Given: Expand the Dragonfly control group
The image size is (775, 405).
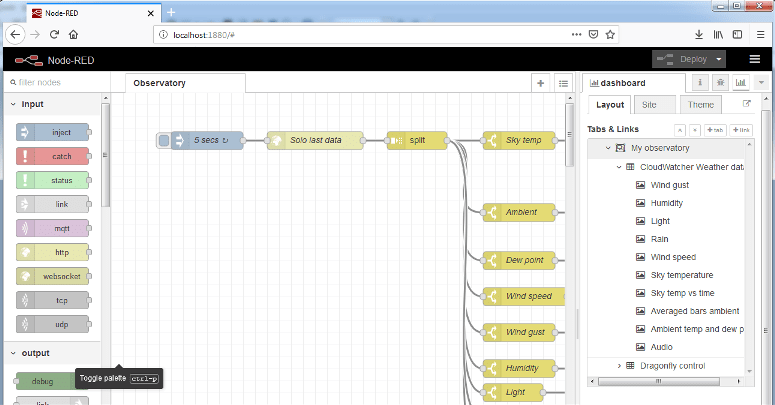Looking at the screenshot, I should [619, 366].
